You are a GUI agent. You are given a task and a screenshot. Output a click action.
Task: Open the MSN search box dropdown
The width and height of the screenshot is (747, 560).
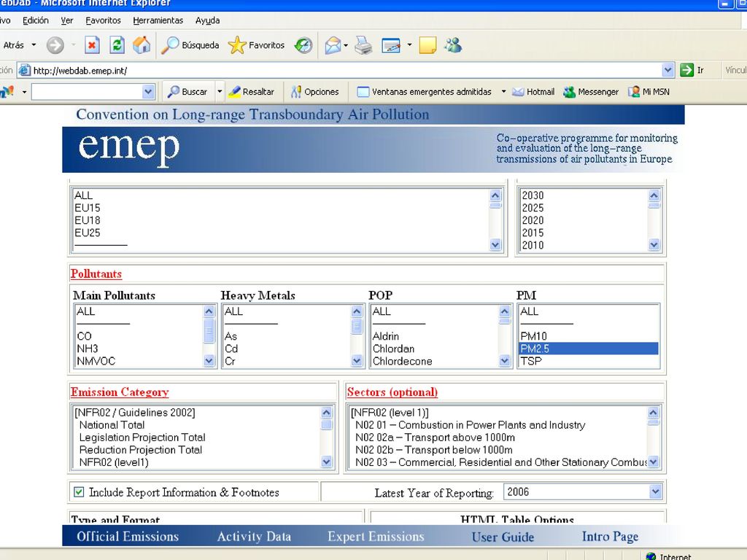click(149, 91)
